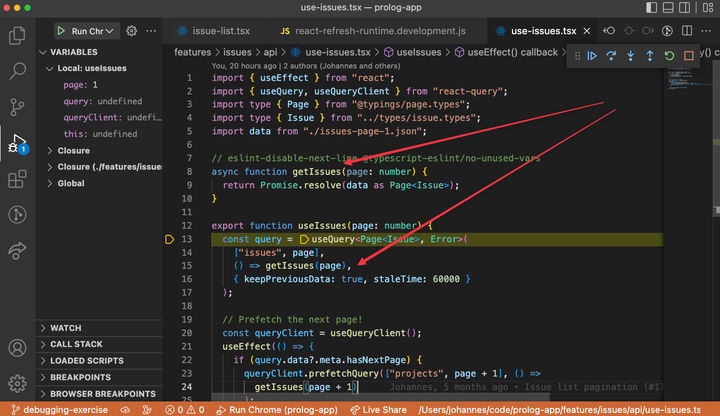The image size is (720, 416).
Task: Click the Step Into debug icon
Action: [630, 56]
